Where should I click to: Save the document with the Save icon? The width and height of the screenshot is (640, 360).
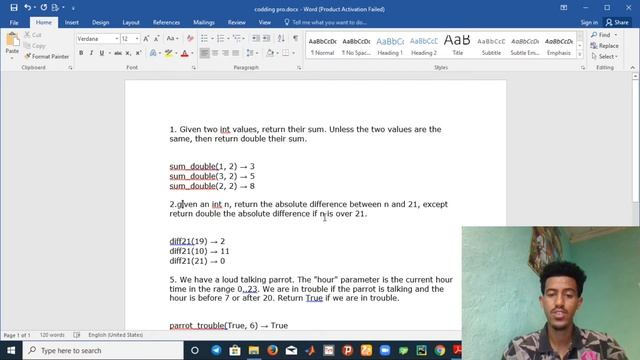tap(14, 7)
